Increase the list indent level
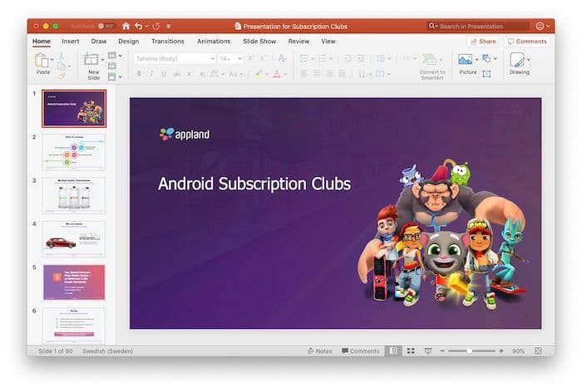Viewport: 582px width, 392px height. click(x=361, y=58)
